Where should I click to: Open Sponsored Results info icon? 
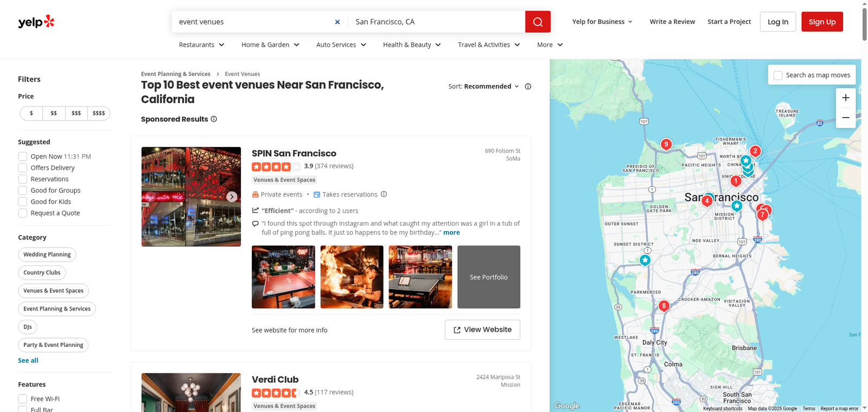point(214,119)
